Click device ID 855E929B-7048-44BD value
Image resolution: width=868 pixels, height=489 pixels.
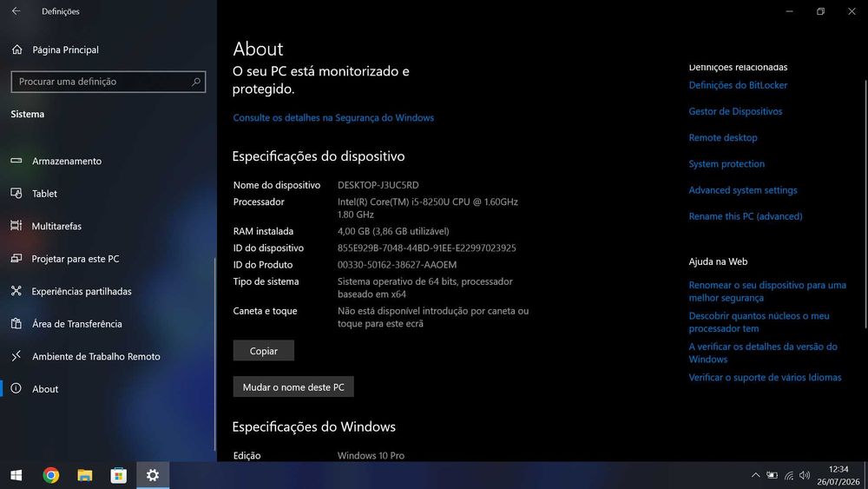426,248
